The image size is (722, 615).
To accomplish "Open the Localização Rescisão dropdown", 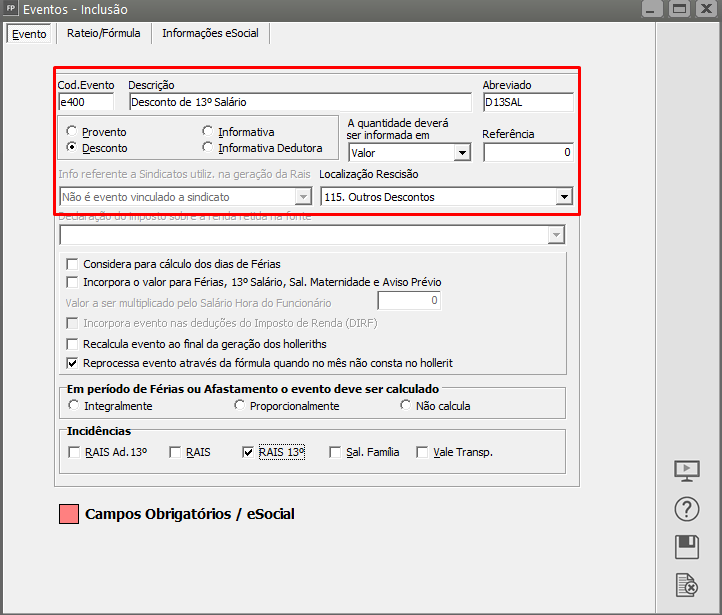I will click(x=564, y=198).
